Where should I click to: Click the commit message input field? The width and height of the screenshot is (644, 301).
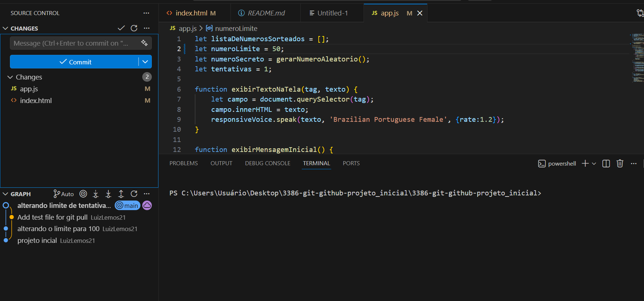74,43
